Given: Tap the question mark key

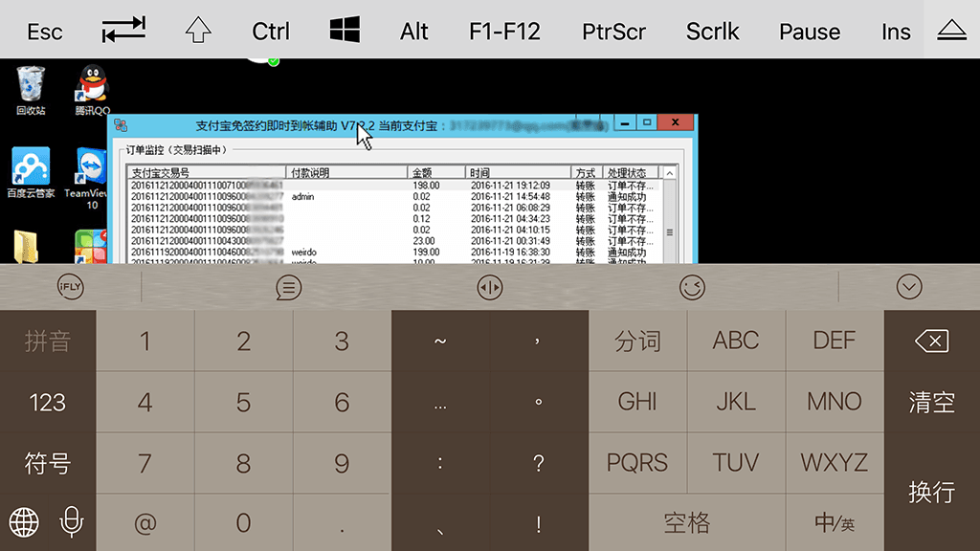Looking at the screenshot, I should coord(538,464).
